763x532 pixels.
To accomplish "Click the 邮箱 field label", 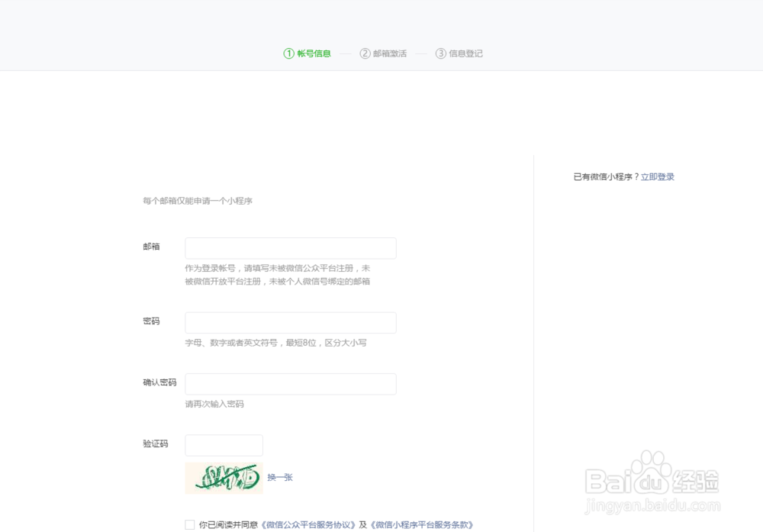I will (151, 247).
